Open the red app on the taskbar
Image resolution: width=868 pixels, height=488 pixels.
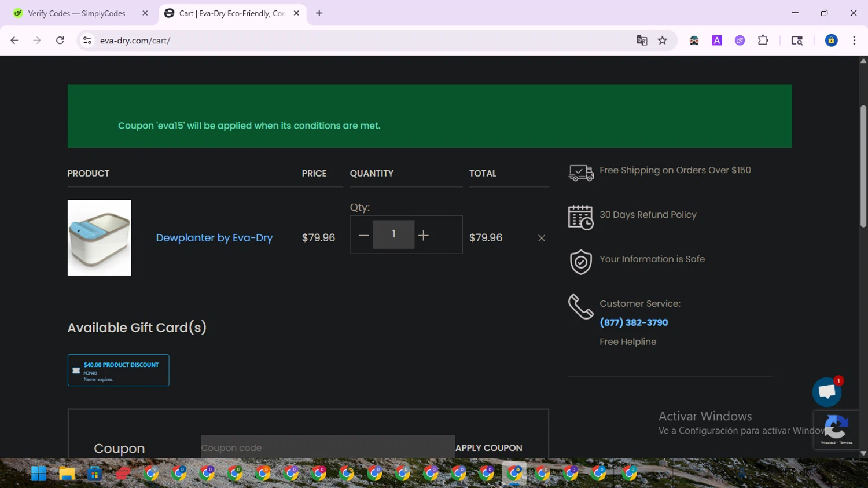[x=123, y=474]
